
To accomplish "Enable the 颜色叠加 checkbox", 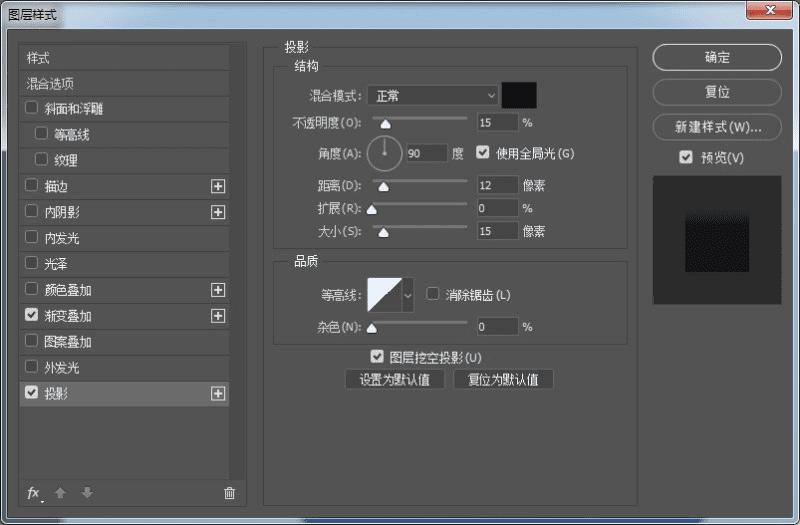I will (x=31, y=289).
